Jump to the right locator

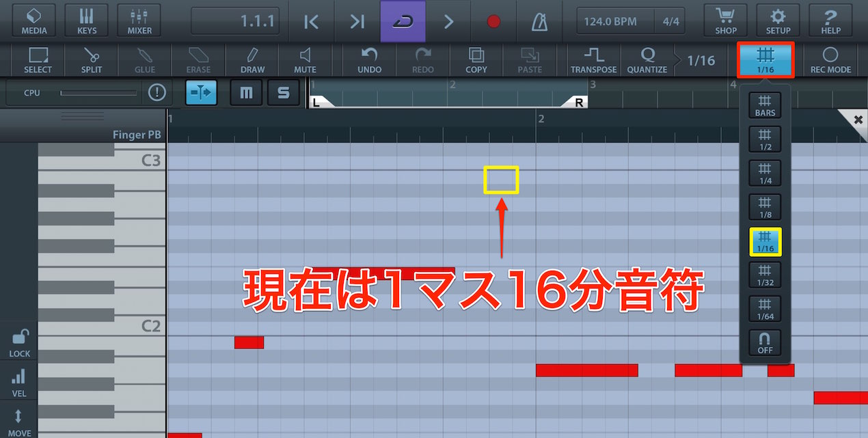click(x=357, y=21)
